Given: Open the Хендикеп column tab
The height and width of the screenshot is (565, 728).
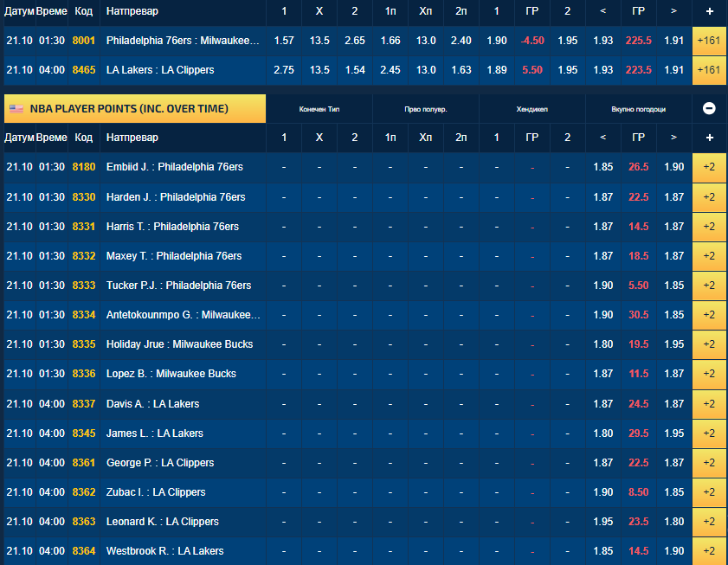Looking at the screenshot, I should tap(532, 109).
